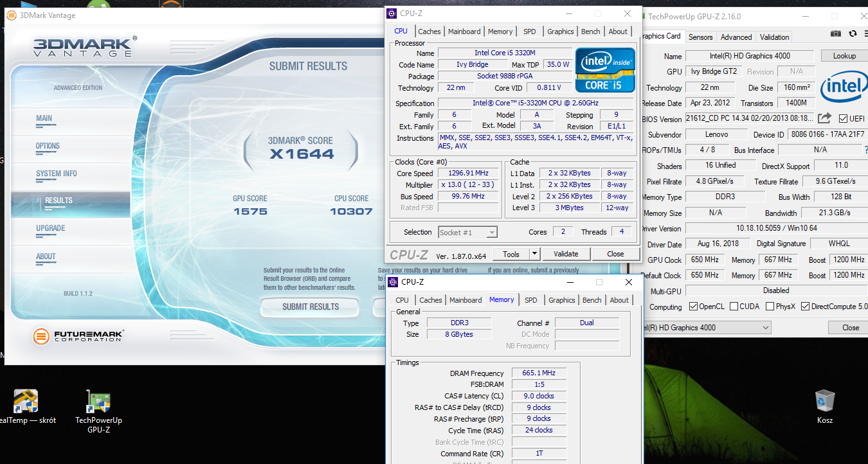Click the CPU score value 10307
868x464 pixels.
point(351,211)
